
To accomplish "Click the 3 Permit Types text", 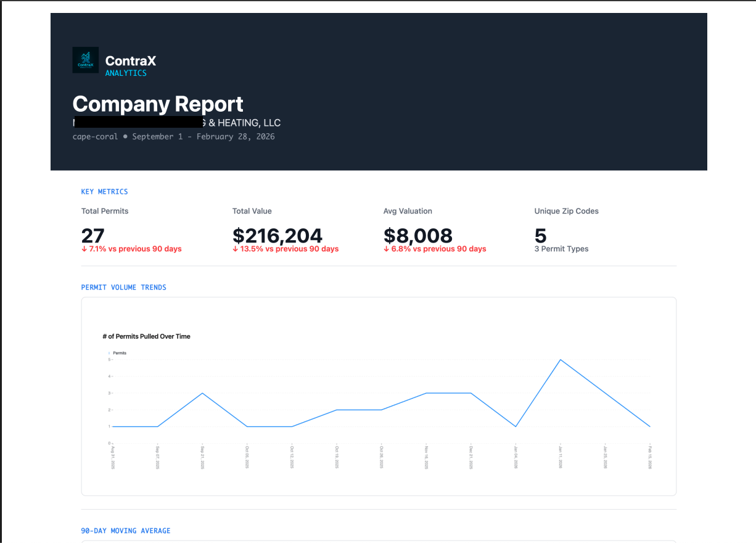I will (x=562, y=249).
